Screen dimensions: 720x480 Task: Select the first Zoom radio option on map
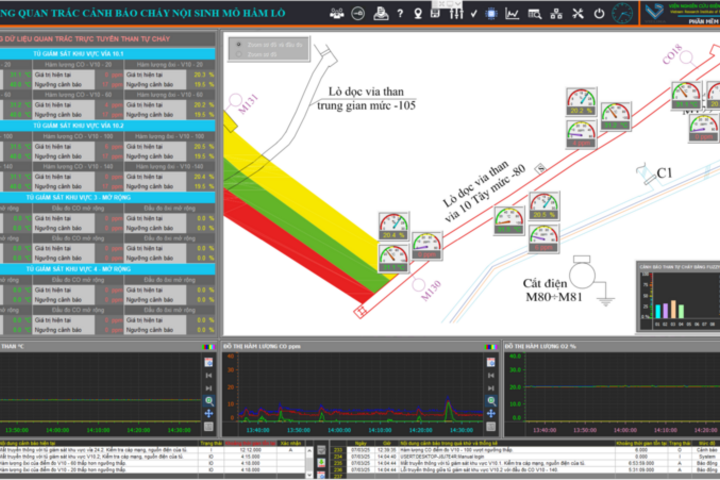pos(238,46)
